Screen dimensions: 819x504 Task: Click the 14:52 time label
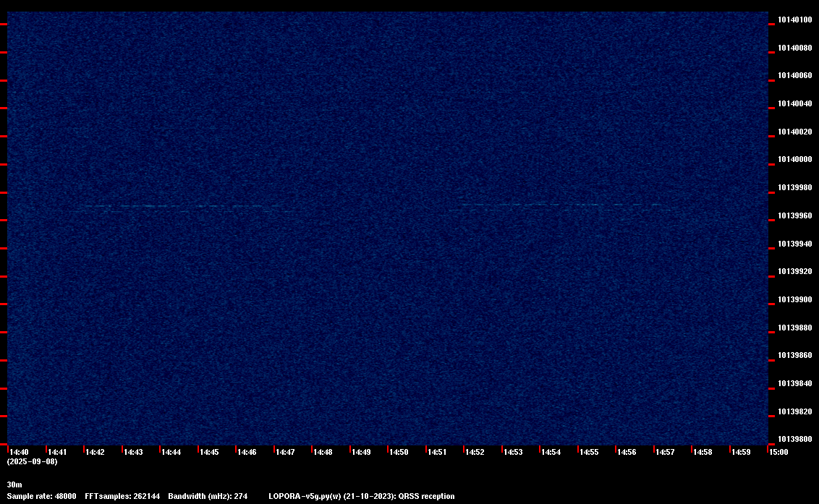tap(475, 452)
